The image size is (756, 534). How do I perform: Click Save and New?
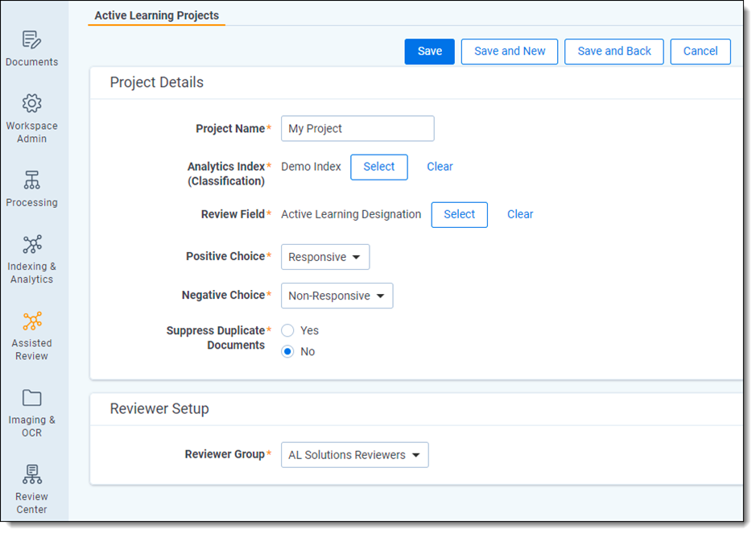pyautogui.click(x=509, y=51)
